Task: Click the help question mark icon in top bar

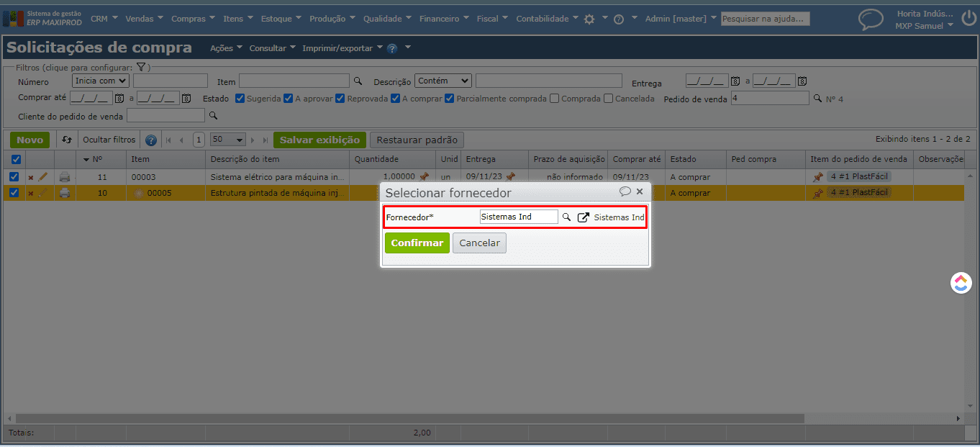Action: [x=619, y=19]
